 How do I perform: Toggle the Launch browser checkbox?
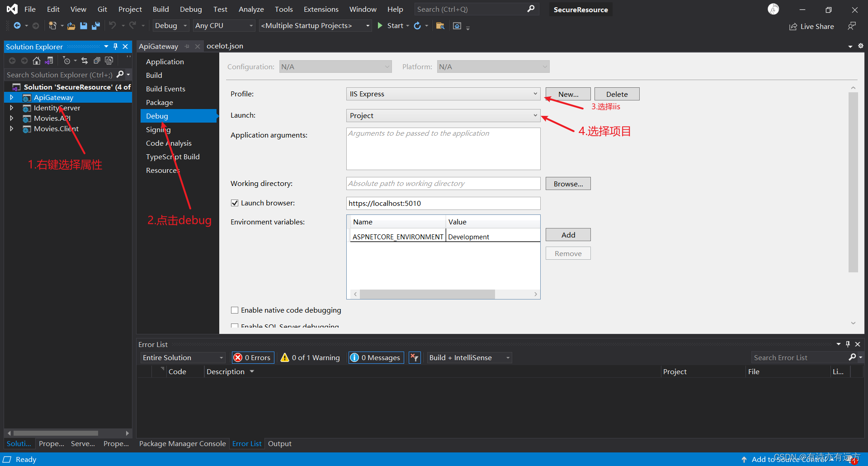235,203
